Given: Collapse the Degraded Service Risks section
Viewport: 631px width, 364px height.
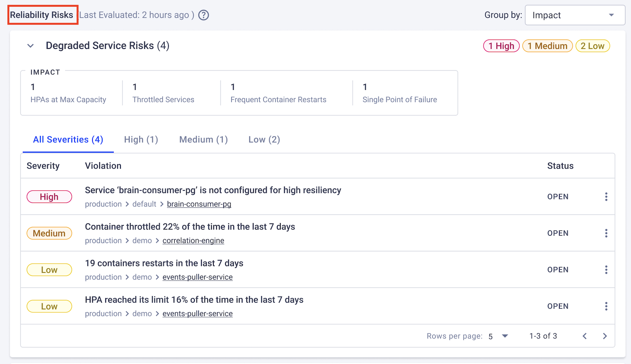Looking at the screenshot, I should [31, 46].
